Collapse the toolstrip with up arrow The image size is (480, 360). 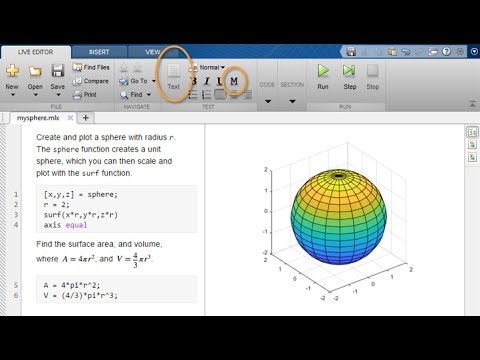(473, 104)
